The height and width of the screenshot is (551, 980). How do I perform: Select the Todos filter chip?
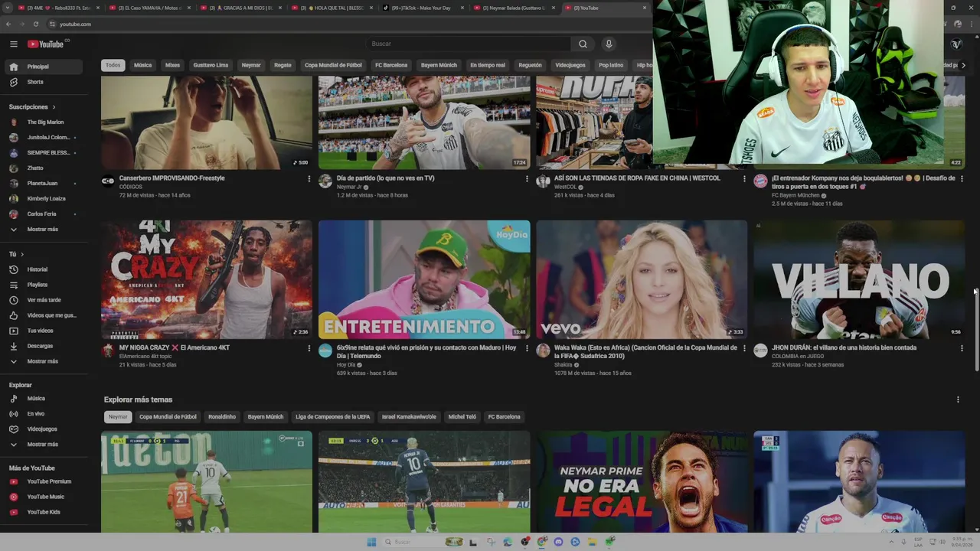[113, 65]
